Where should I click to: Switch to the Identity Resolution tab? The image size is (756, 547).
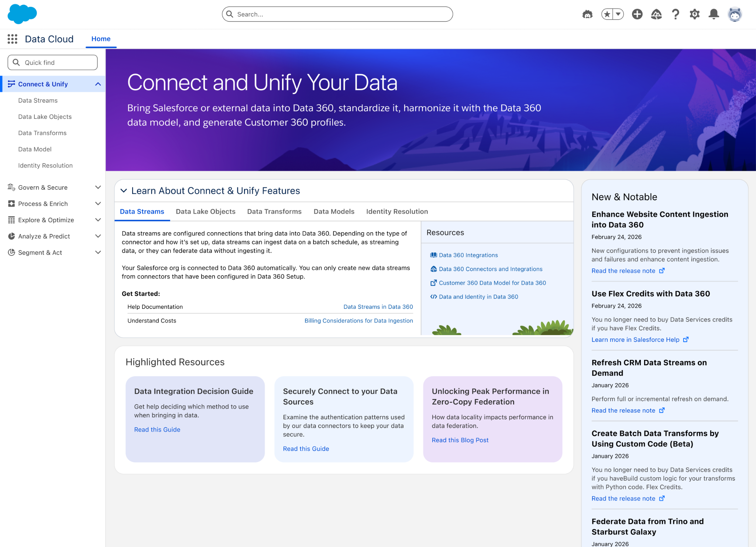click(x=397, y=211)
